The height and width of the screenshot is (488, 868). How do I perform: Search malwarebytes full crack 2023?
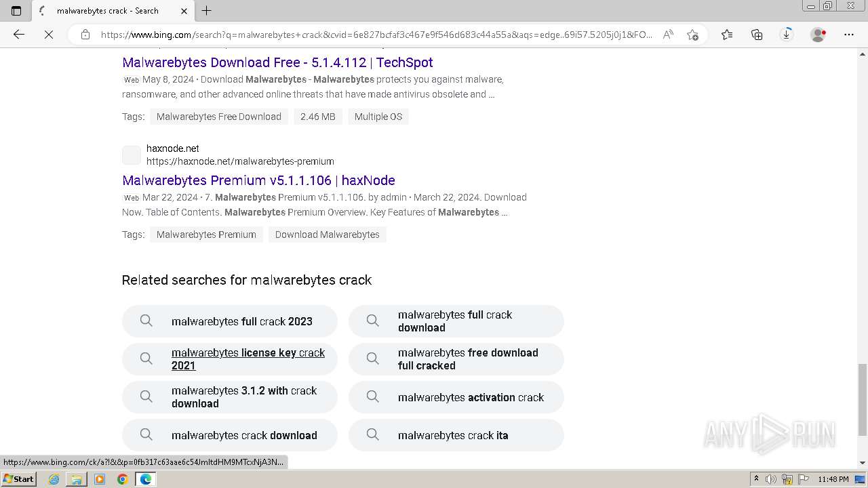(x=230, y=321)
